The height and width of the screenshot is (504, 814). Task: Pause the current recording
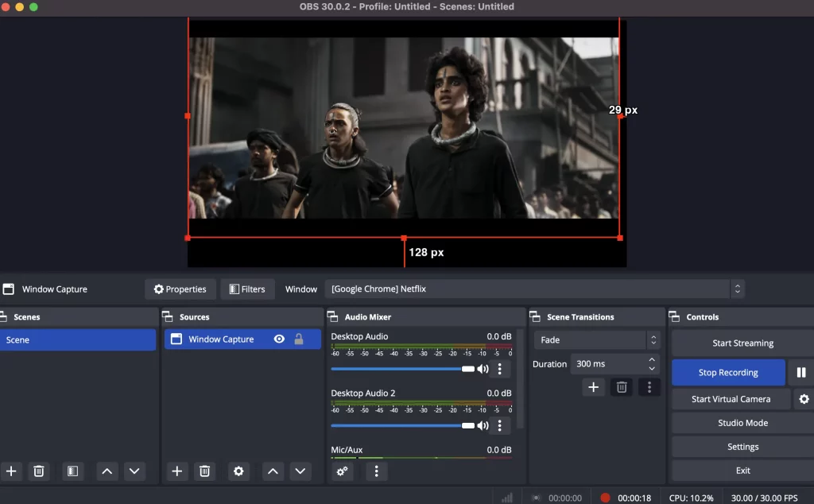pyautogui.click(x=801, y=373)
